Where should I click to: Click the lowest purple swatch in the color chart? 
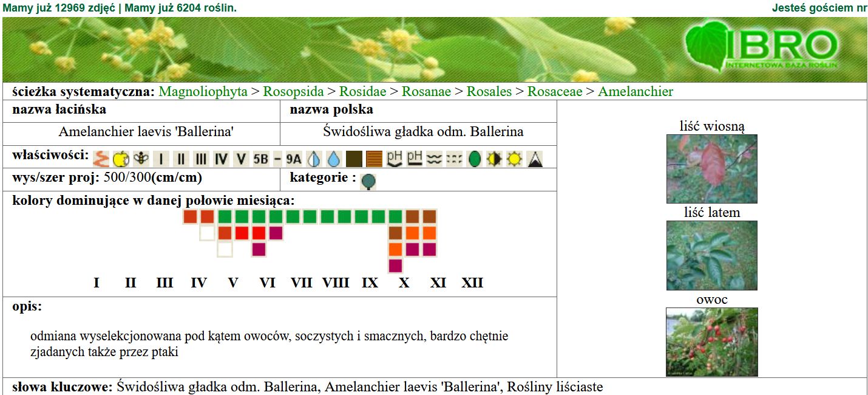click(395, 266)
